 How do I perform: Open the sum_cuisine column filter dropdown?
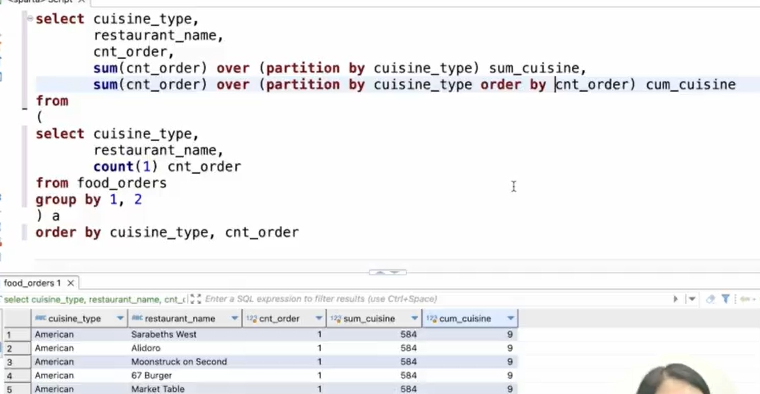click(x=414, y=318)
